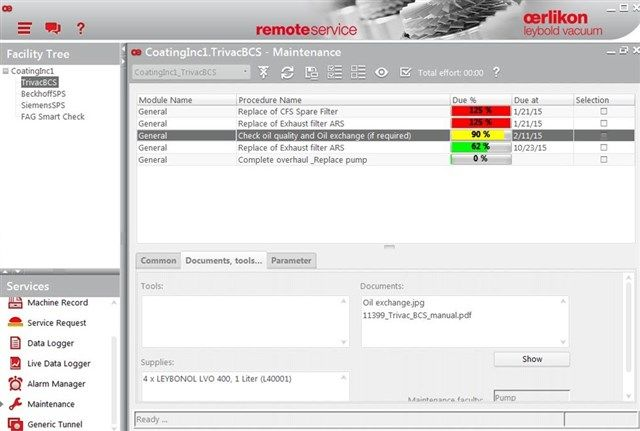640x431 pixels.
Task: Click the green 62 % progress bar
Action: (480, 147)
